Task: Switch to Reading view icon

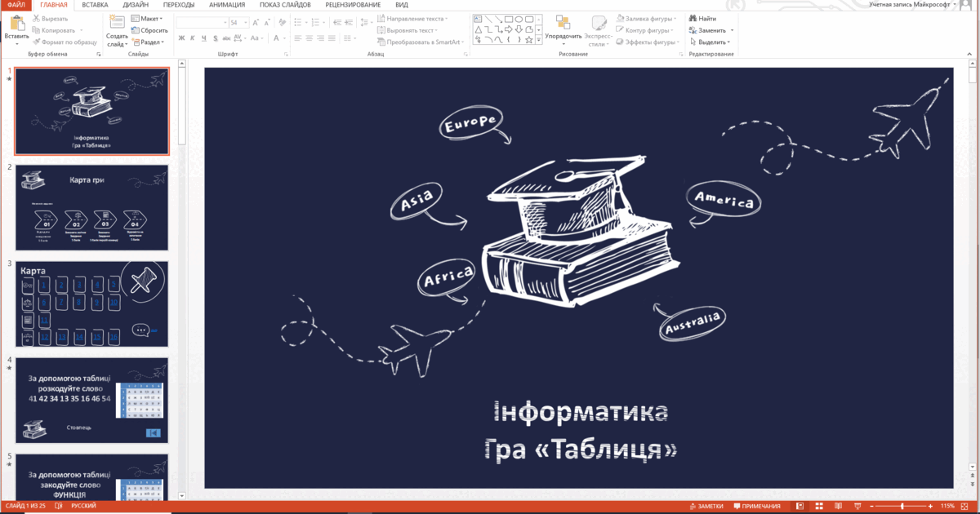Action: tap(838, 506)
